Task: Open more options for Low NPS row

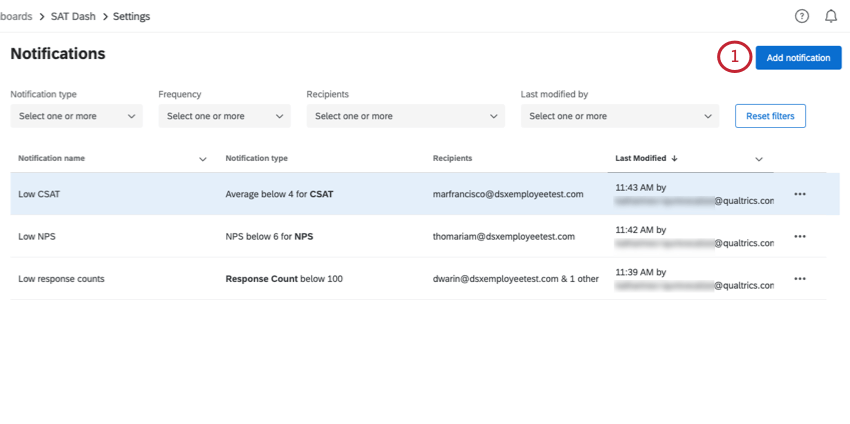Action: coord(799,236)
